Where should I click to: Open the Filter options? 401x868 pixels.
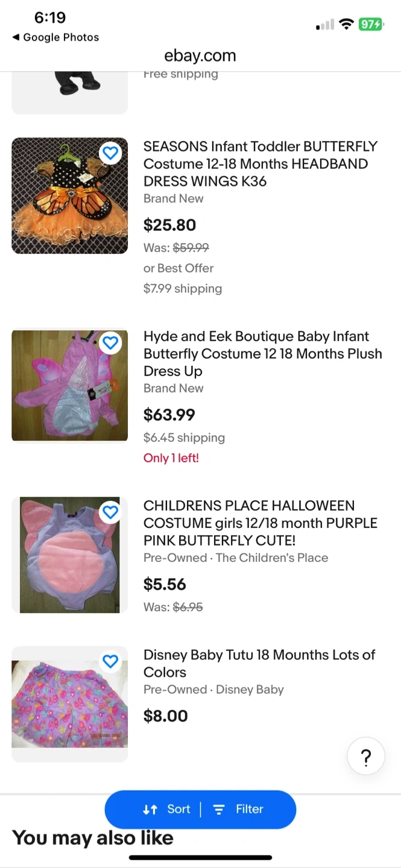coord(239,810)
